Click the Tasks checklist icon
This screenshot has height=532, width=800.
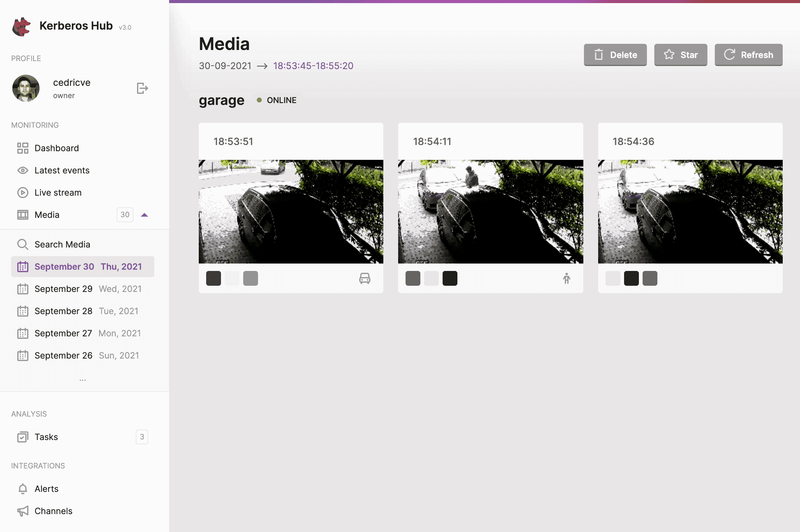pos(23,437)
